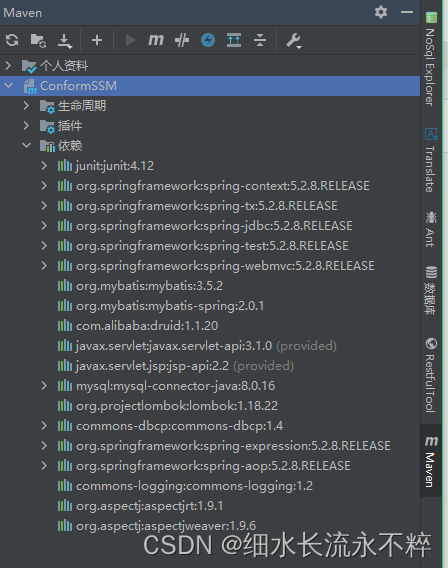This screenshot has width=448, height=568.
Task: Click 依赖 folder library icon
Action: coord(47,146)
